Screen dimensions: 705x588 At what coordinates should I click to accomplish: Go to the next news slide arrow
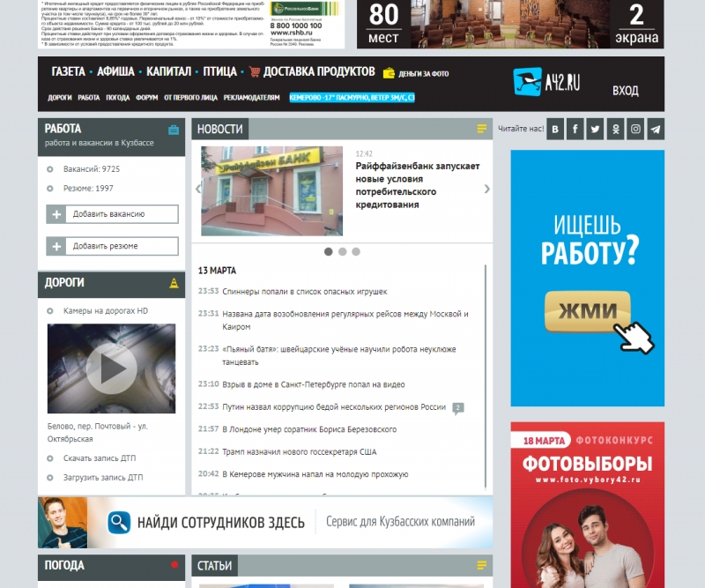pos(487,189)
